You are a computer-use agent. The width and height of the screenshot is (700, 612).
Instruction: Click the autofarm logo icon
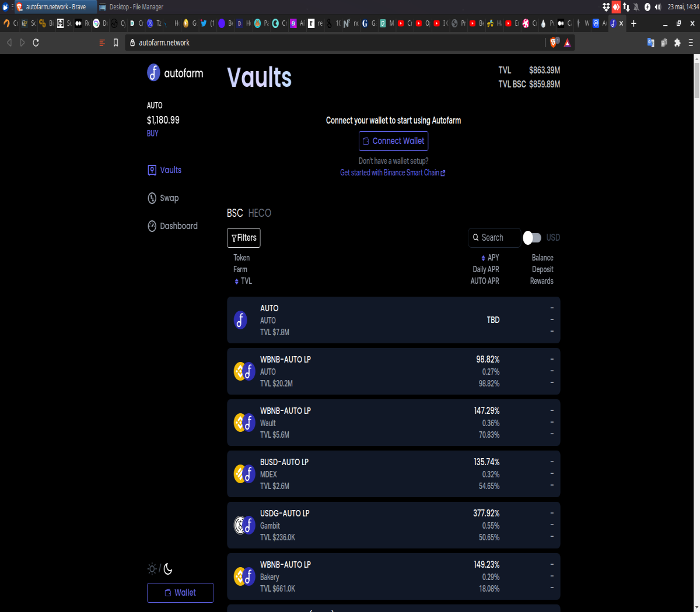click(x=153, y=72)
